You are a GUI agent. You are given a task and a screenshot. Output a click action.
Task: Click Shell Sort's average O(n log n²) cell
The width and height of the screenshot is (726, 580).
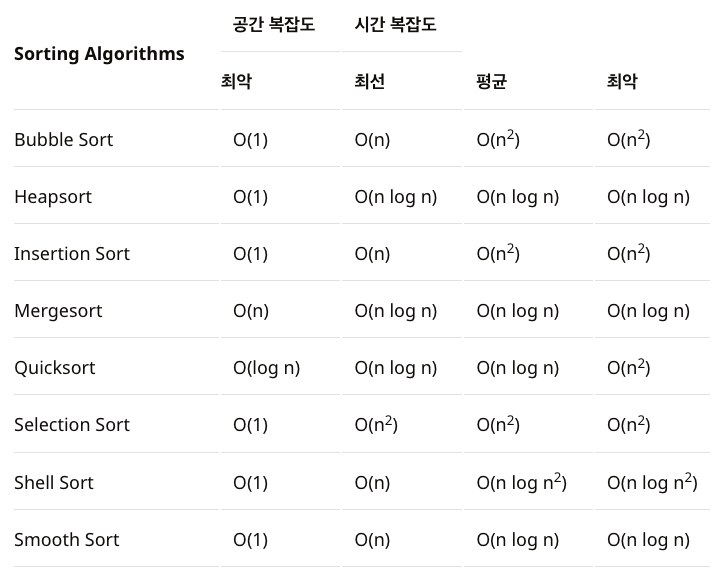pos(521,482)
